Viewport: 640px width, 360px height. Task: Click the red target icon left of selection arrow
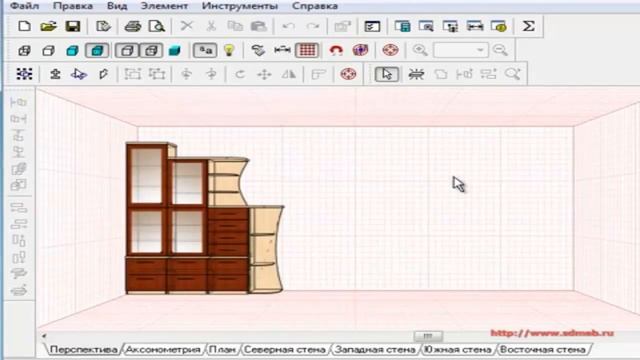(x=348, y=74)
